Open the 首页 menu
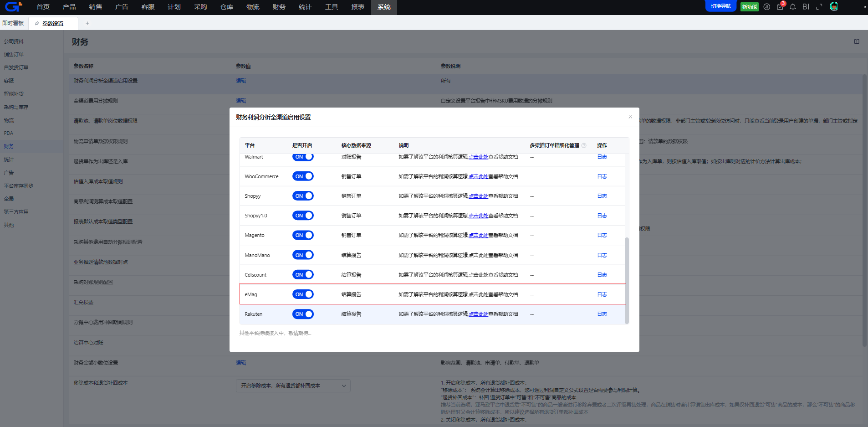The image size is (868, 427). pos(43,7)
